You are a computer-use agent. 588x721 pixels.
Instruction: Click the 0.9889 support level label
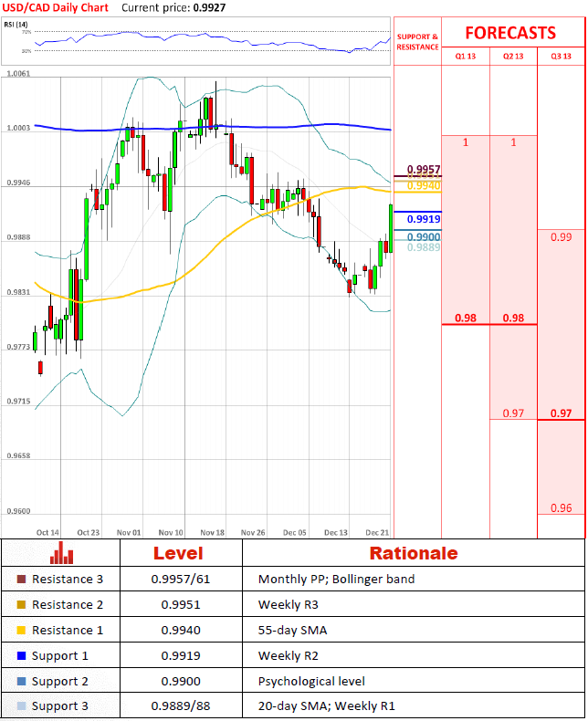point(424,247)
